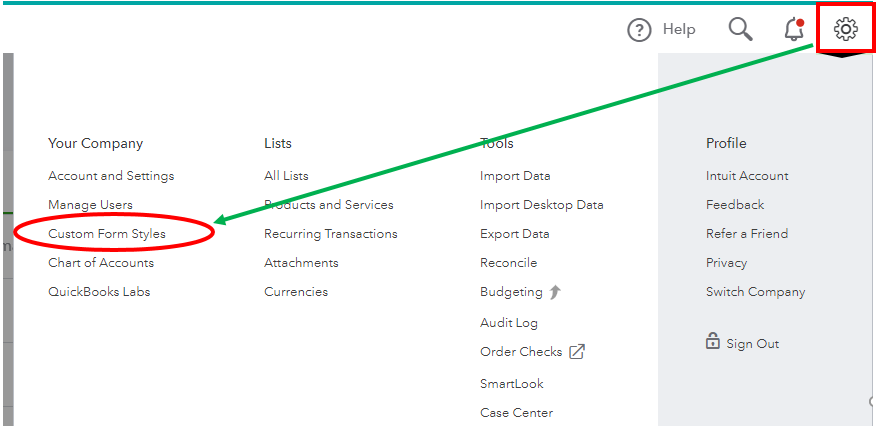
Task: Open Chart of Accounts
Action: pos(101,263)
